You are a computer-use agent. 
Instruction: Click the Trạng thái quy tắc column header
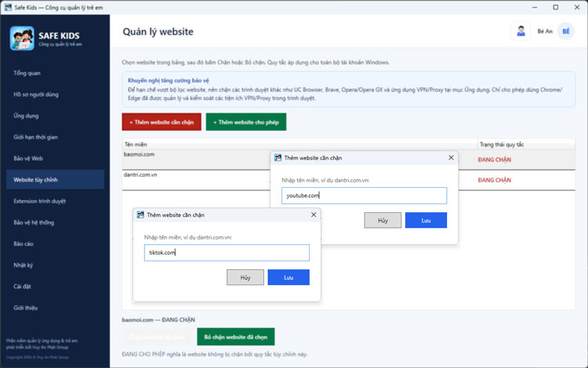point(527,145)
